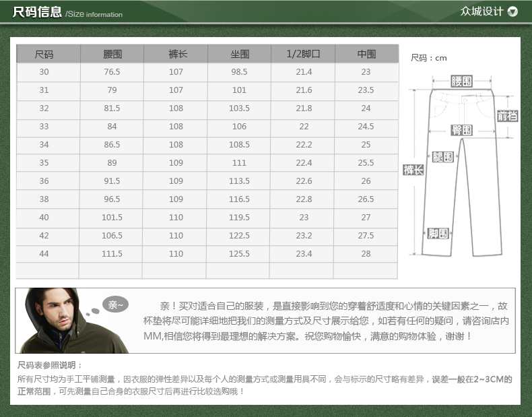Click the 尺码表参照说明 heading
Screen dimensions: 532x417
(50, 365)
